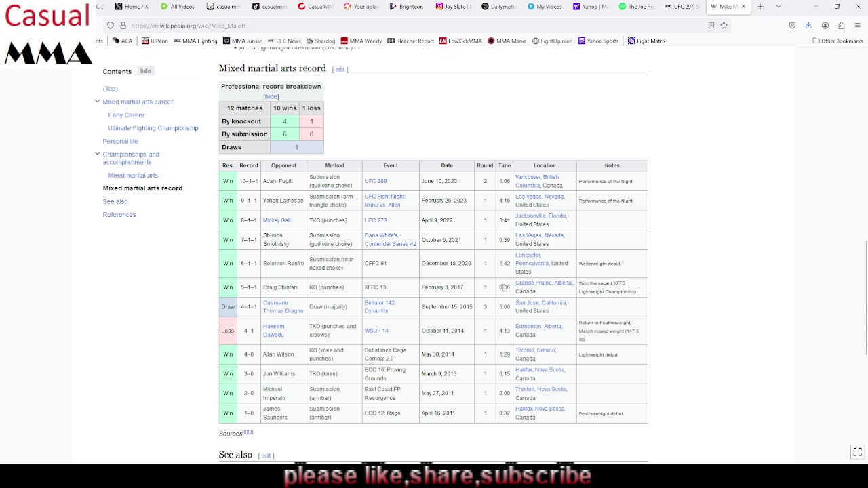
Task: Open the LowKickMMA bookmark
Action: click(x=460, y=41)
